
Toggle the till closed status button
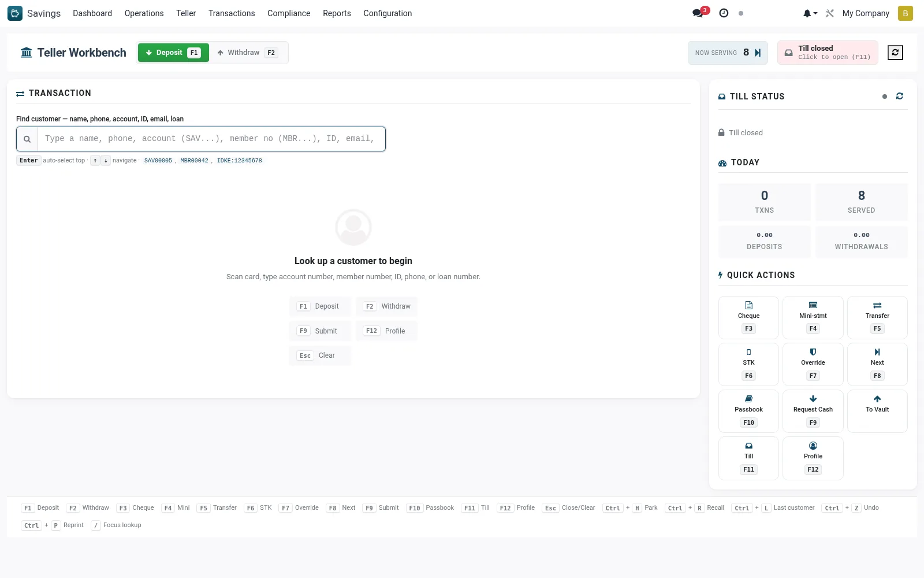828,53
